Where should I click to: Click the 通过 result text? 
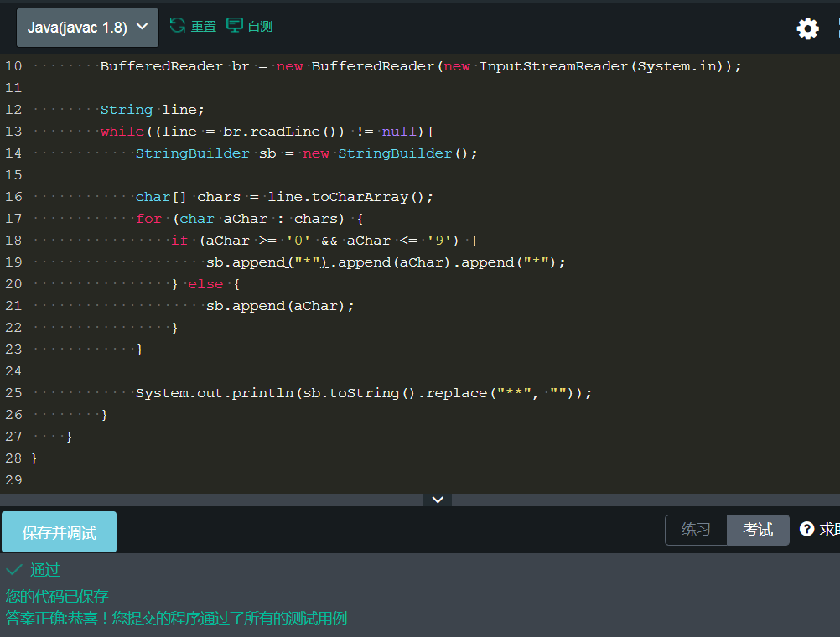tap(45, 569)
